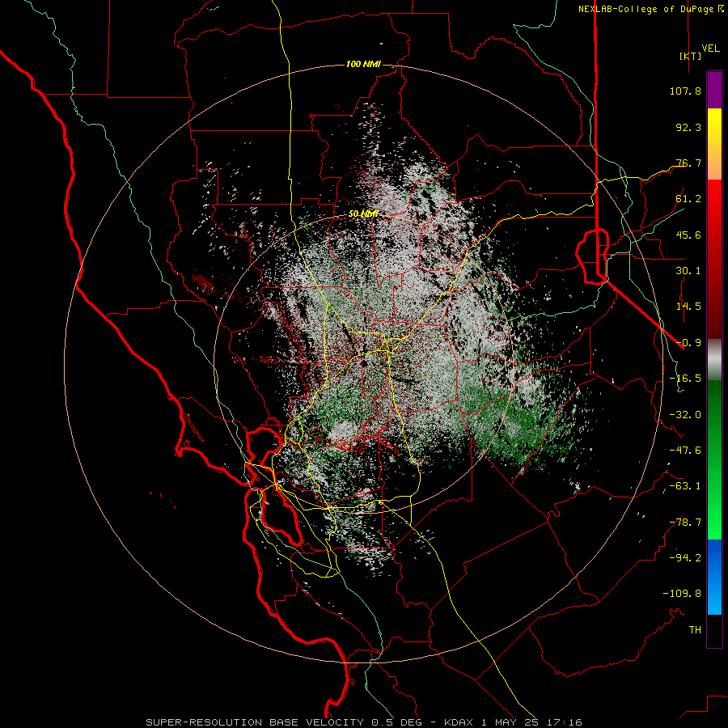Click the TH threshold label

(695, 630)
